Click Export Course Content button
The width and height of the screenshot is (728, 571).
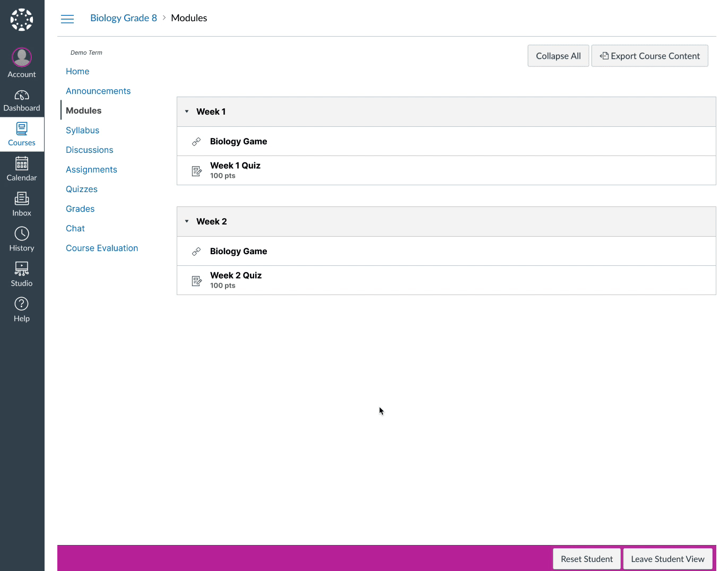click(x=650, y=56)
